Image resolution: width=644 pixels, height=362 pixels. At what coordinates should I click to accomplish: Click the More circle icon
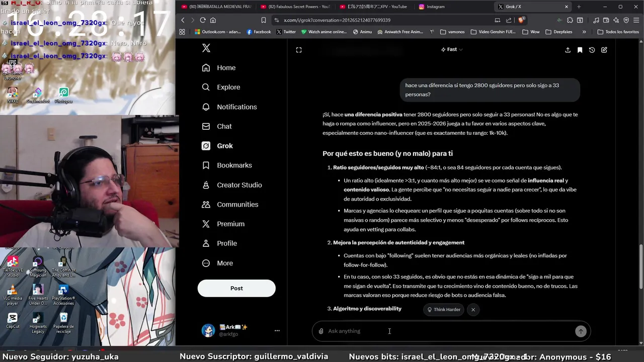tap(206, 263)
